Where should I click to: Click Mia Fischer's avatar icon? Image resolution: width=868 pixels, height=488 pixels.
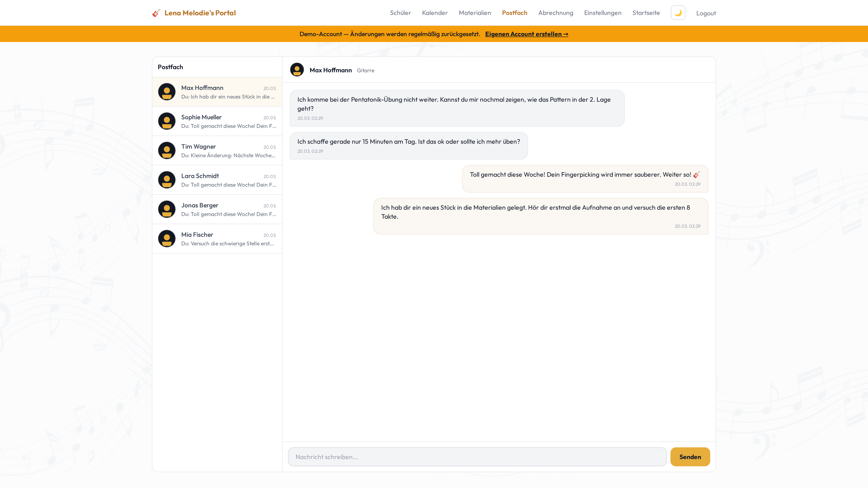click(x=167, y=238)
